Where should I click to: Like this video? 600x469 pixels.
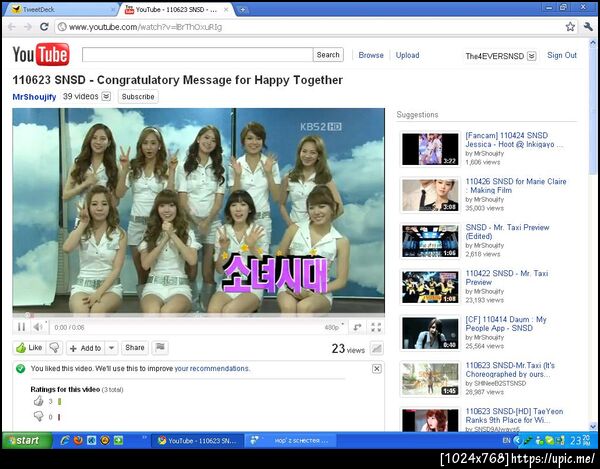coord(29,348)
